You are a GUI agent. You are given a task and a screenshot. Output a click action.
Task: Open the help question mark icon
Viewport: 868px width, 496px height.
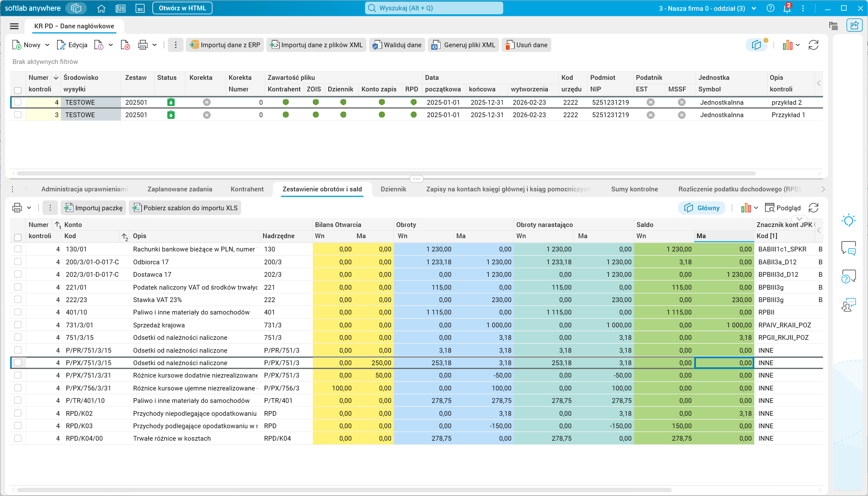click(771, 8)
